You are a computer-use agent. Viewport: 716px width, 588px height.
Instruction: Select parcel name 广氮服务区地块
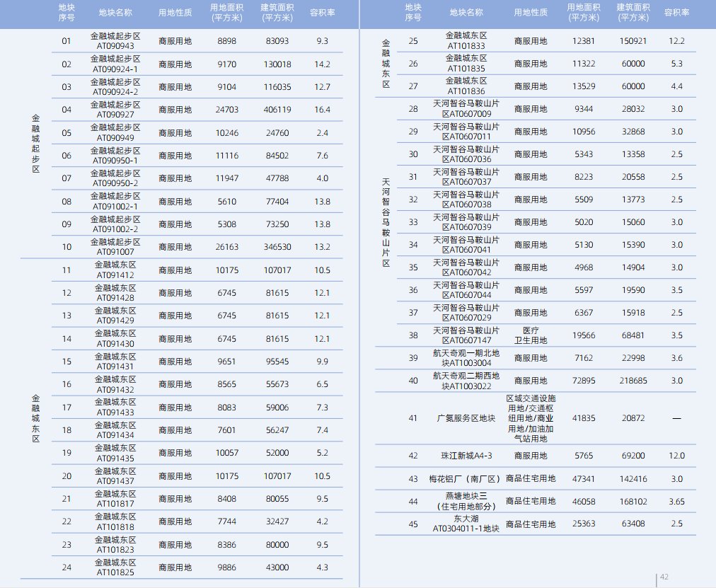[x=466, y=418]
